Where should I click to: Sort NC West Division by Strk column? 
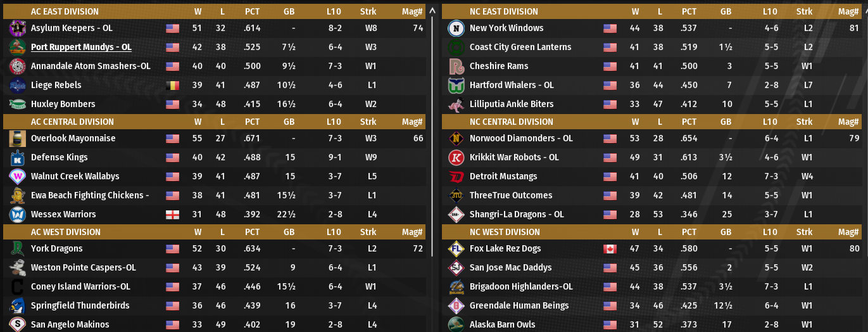804,232
